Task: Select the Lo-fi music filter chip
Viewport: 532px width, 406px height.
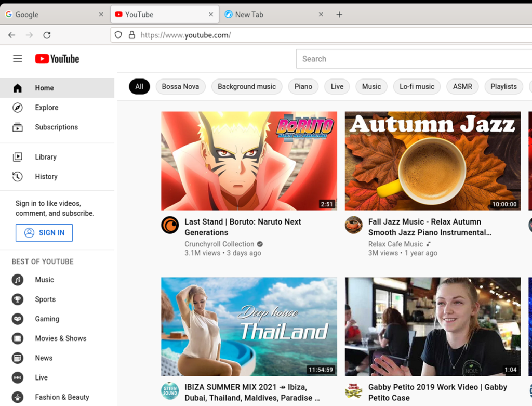Action: pyautogui.click(x=417, y=86)
